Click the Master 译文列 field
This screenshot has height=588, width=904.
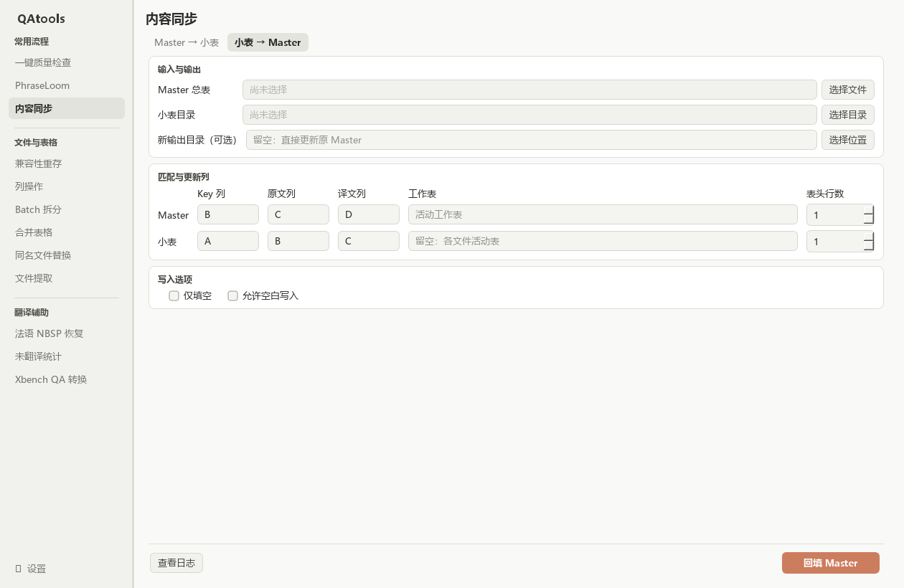[369, 214]
